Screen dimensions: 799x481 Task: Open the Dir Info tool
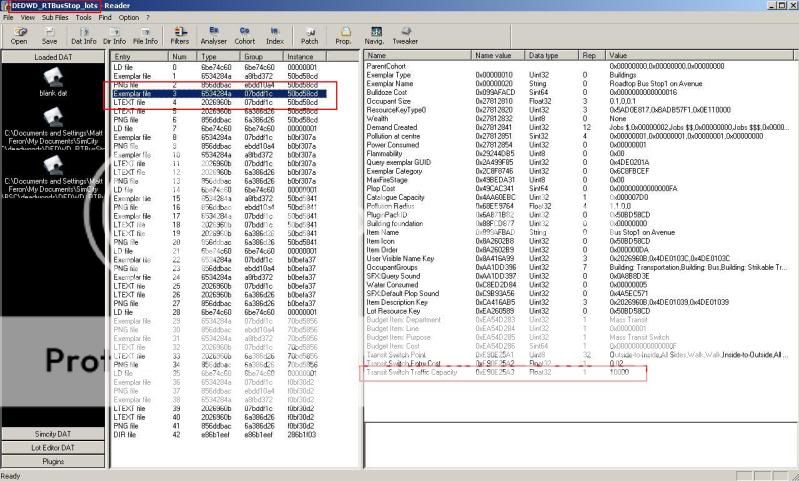click(x=114, y=34)
